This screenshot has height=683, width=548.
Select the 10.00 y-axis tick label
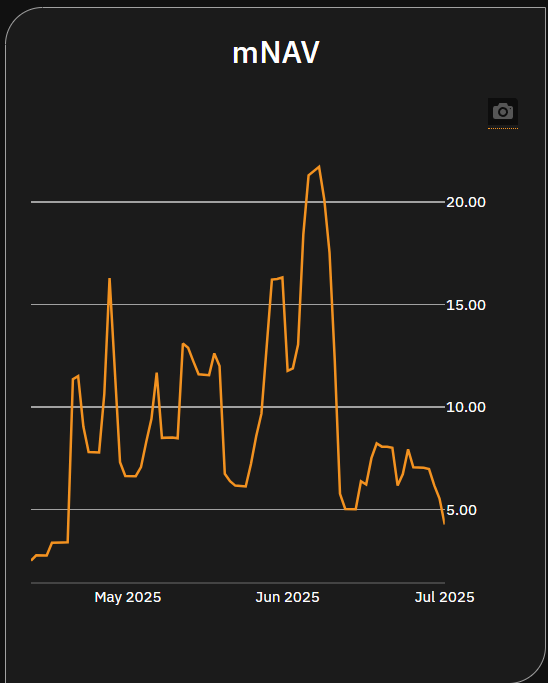466,407
